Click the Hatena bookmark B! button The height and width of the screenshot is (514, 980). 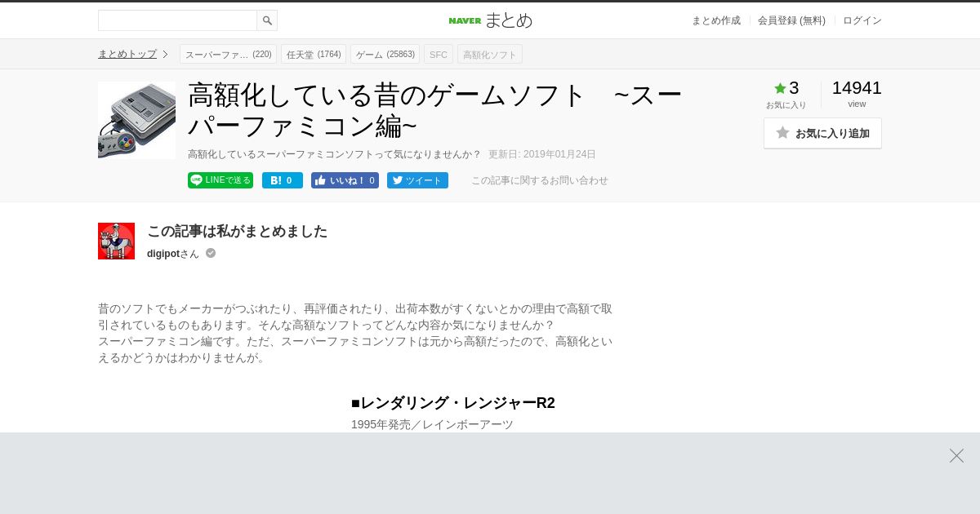(283, 180)
